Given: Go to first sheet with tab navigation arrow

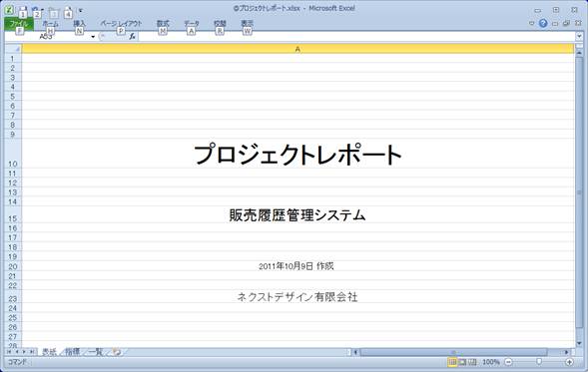Looking at the screenshot, I should [9, 352].
